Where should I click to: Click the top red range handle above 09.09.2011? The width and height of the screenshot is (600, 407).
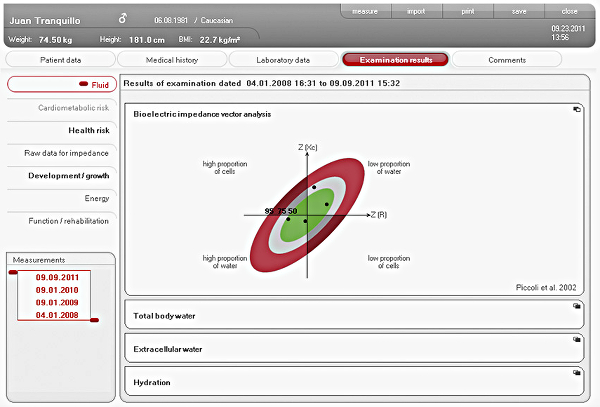[13, 272]
